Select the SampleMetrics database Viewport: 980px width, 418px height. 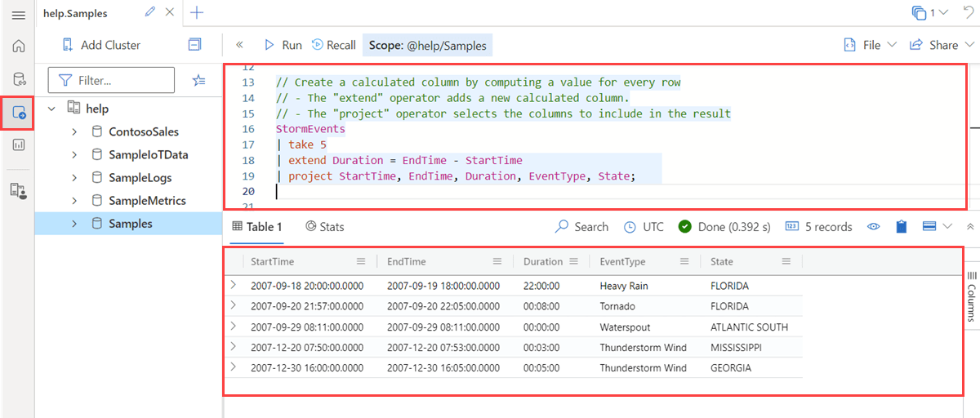pos(147,200)
